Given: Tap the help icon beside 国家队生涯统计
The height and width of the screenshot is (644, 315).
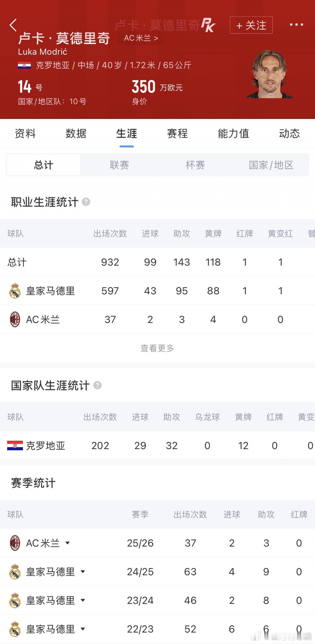Looking at the screenshot, I should coord(97,385).
